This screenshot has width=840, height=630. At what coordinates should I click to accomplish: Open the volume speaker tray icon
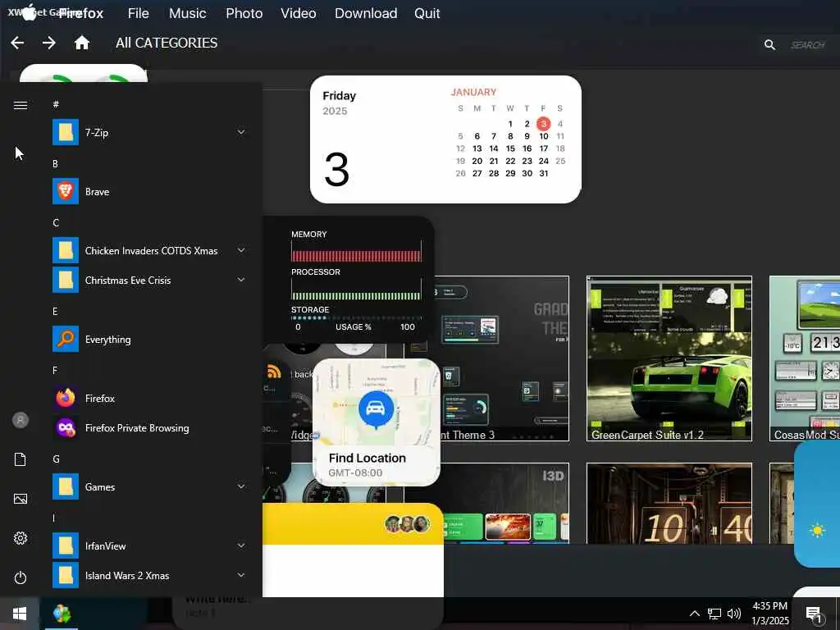click(734, 614)
